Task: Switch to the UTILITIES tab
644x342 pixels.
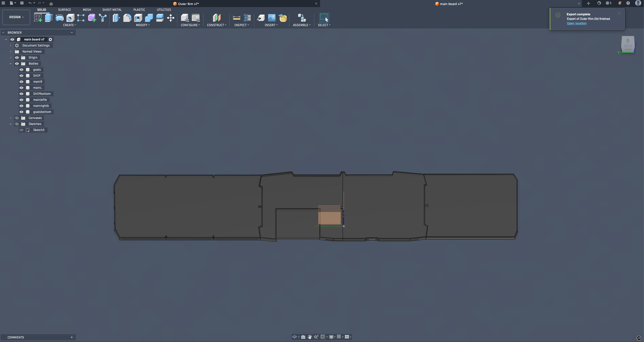Action: [x=164, y=10]
